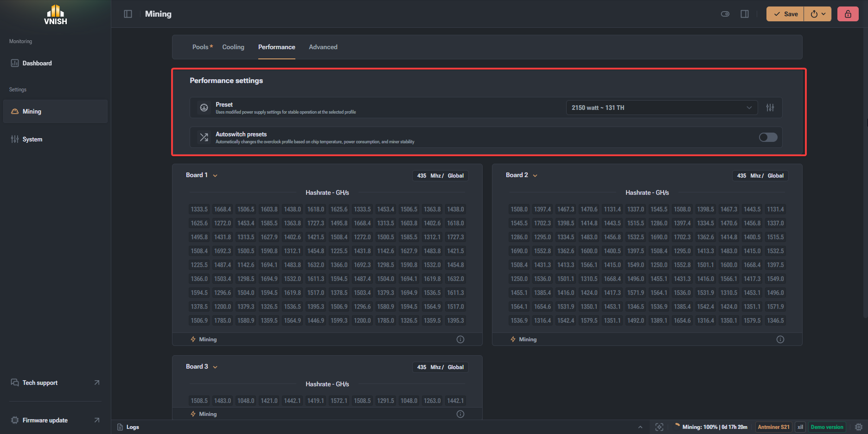
Task: Switch to the Pools tab
Action: (x=202, y=47)
